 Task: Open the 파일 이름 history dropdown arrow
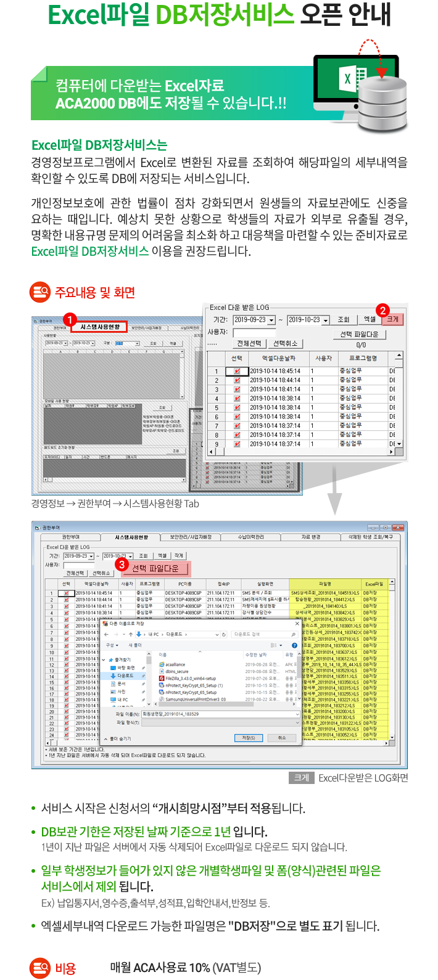(298, 714)
